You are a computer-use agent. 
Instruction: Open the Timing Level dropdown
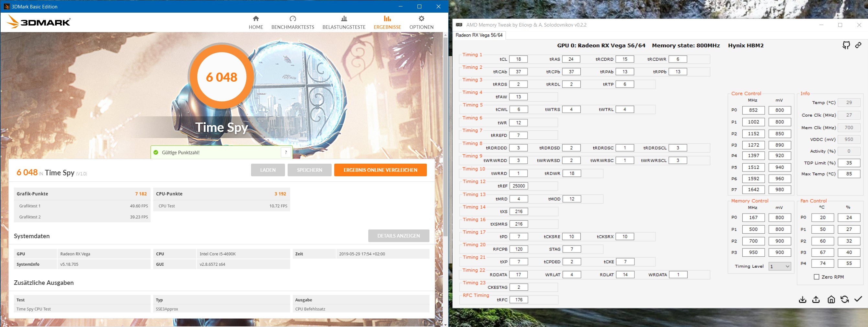click(779, 266)
